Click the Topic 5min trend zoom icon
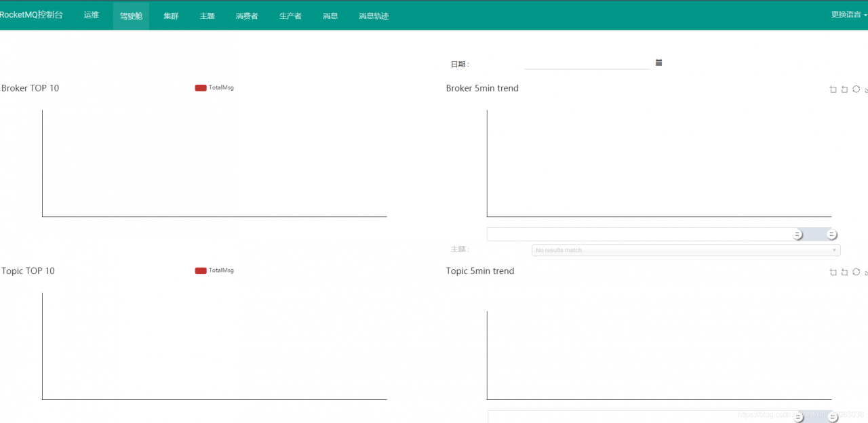Screen dimensions: 868x423 (833, 272)
